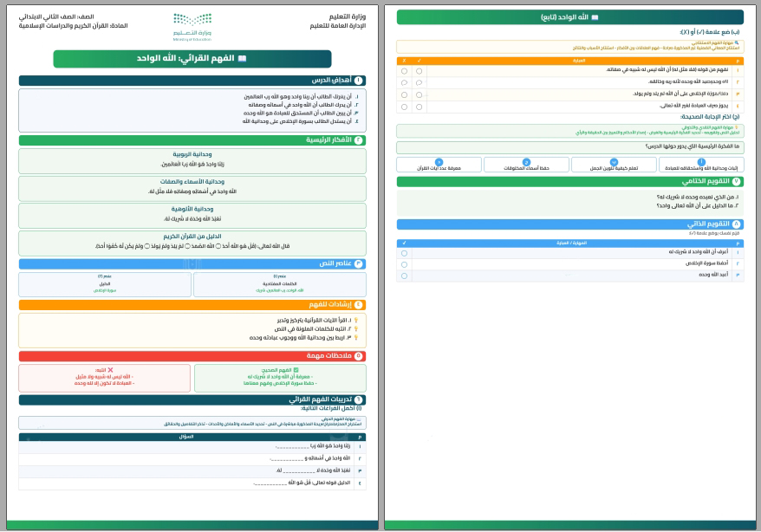Screen dimensions: 761x532
Task: Mark ✓ circle for the second true/false statement
Action: [x=419, y=83]
